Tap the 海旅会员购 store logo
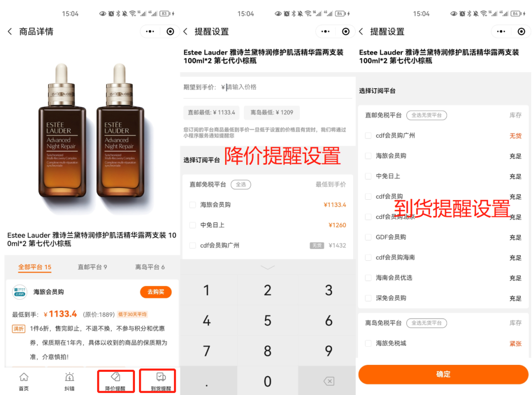The image size is (532, 395). pyautogui.click(x=20, y=292)
